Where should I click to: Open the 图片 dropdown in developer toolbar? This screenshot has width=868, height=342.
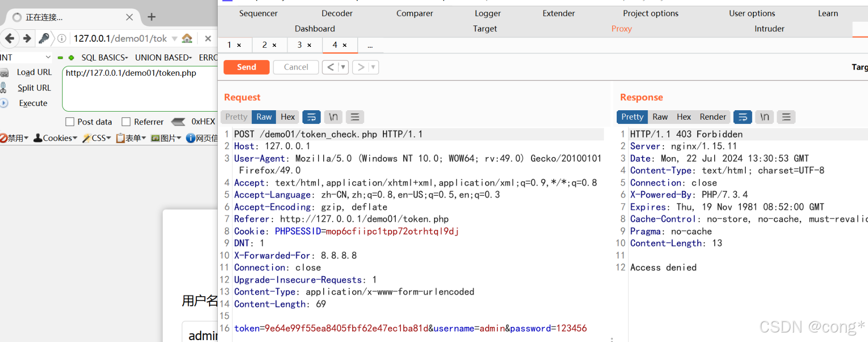(x=166, y=138)
